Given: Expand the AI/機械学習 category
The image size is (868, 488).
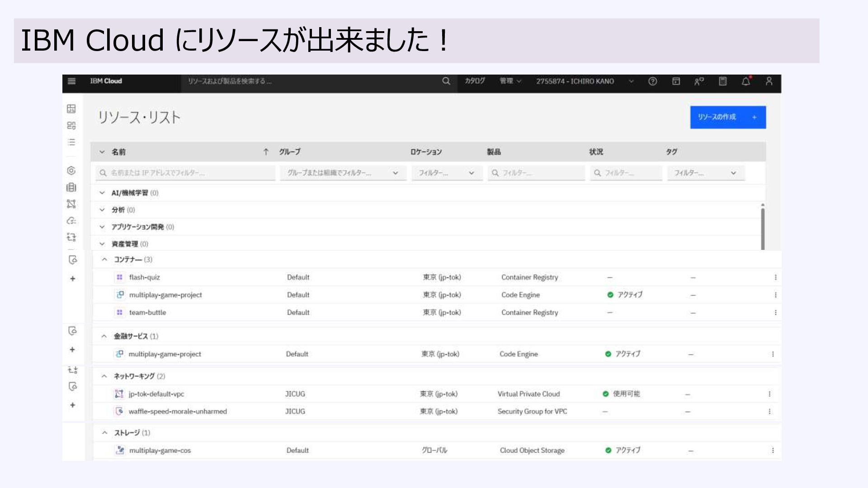Looking at the screenshot, I should [102, 193].
